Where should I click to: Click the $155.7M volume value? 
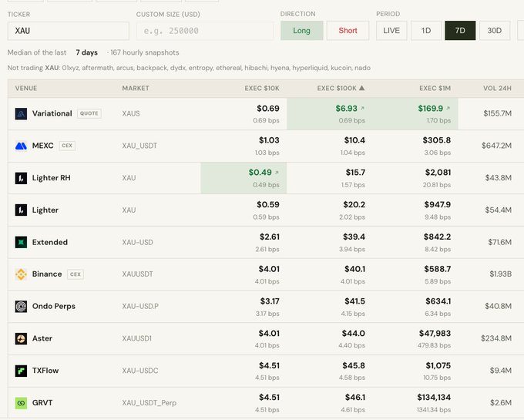point(498,113)
